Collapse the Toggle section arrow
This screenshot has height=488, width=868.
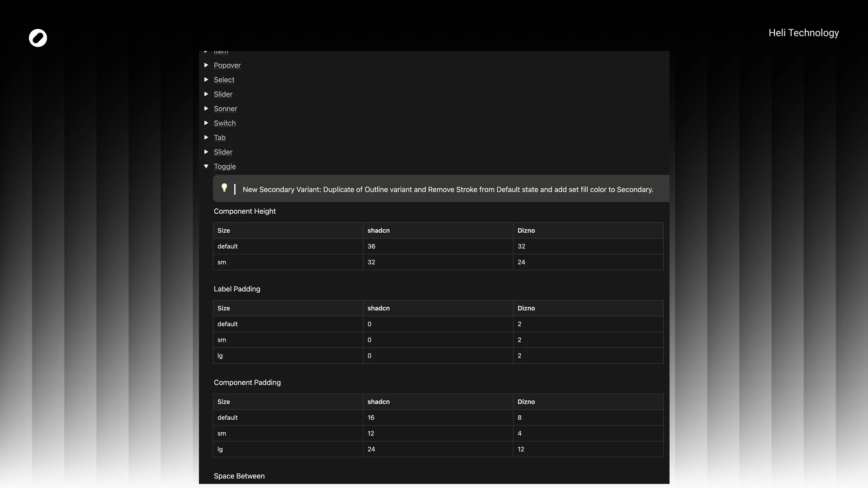tap(206, 166)
